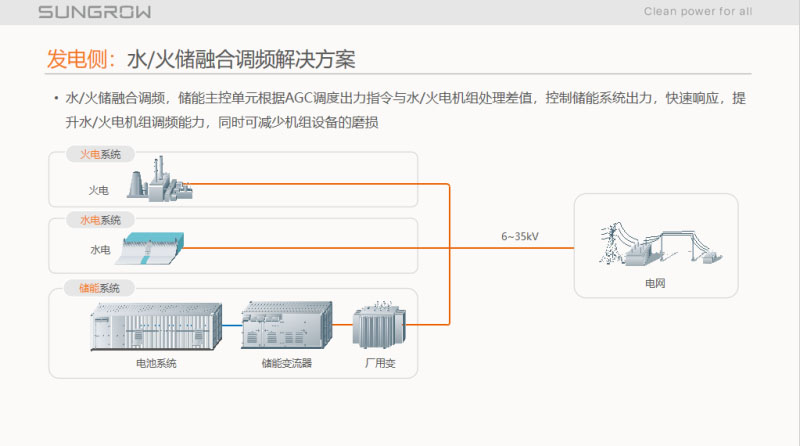Select the 储能系统 group label
The width and height of the screenshot is (800, 446).
pyautogui.click(x=99, y=288)
